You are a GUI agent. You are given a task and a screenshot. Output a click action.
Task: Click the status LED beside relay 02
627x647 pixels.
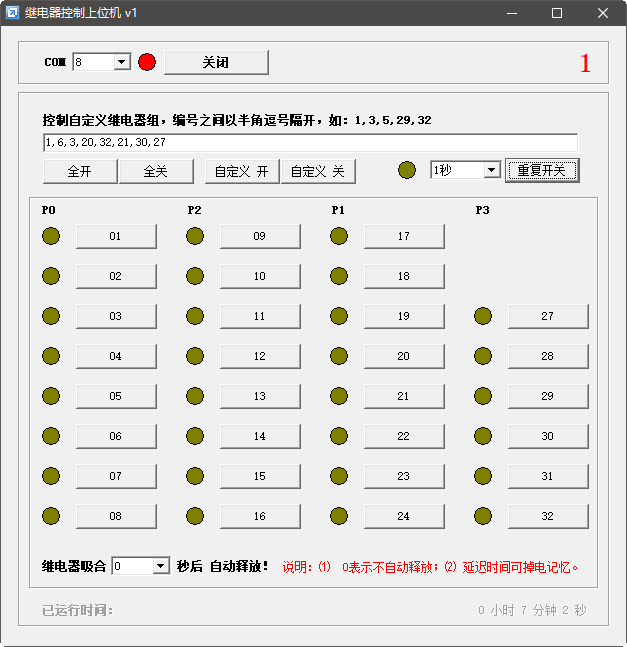coord(51,276)
